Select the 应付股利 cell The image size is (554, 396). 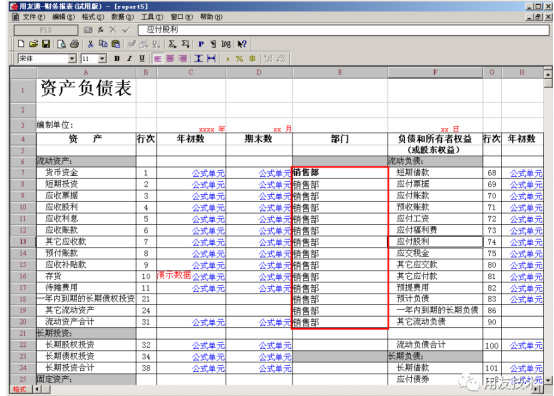click(435, 242)
